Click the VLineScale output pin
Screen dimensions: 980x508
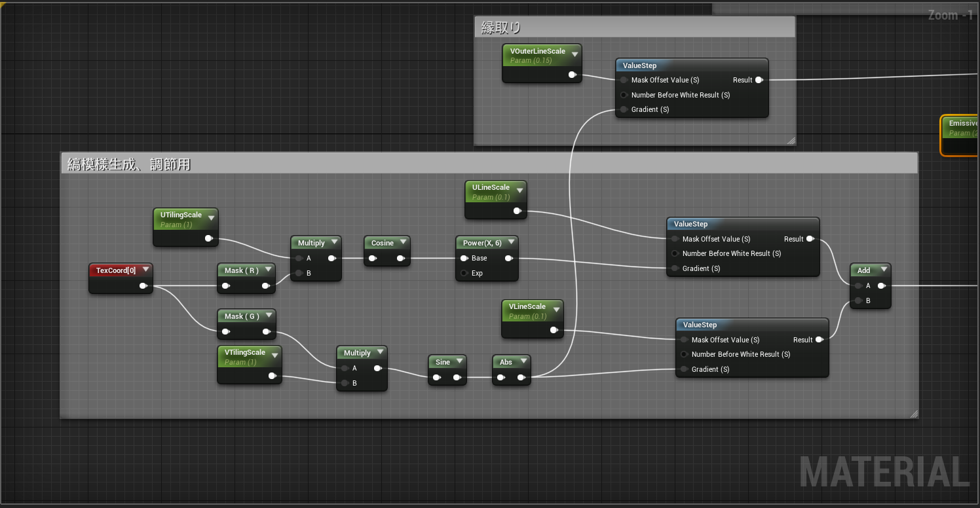554,330
